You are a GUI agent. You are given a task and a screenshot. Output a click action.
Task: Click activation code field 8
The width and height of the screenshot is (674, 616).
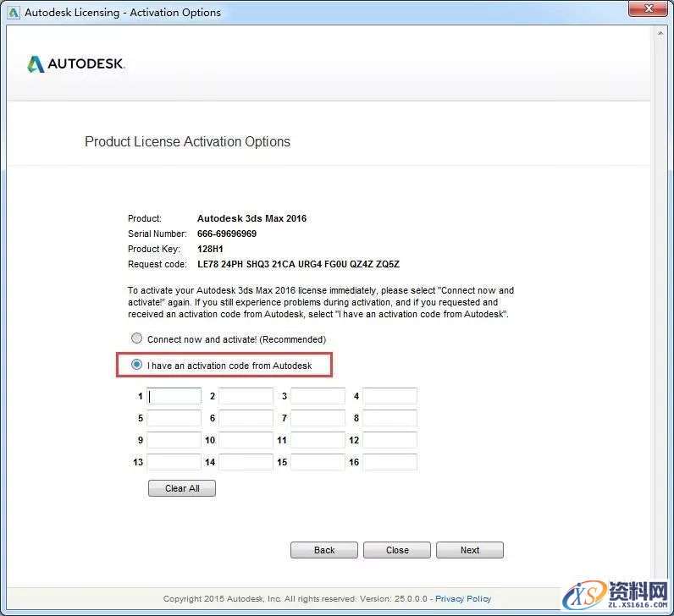tap(389, 418)
